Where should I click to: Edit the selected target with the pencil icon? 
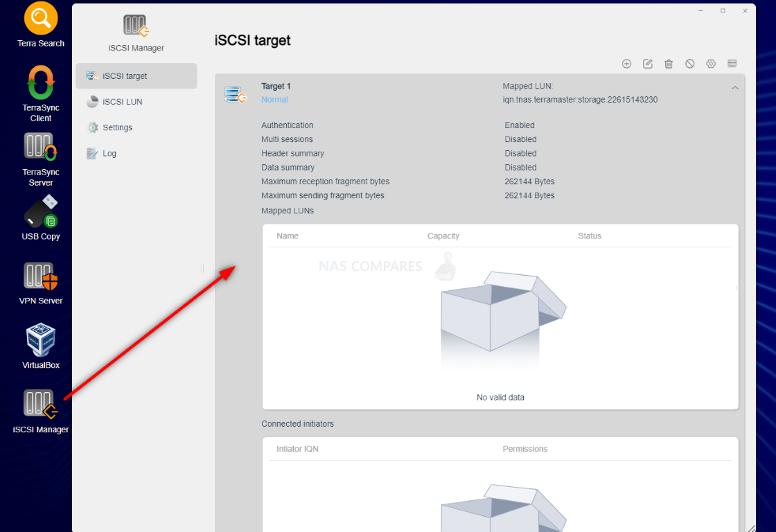(648, 64)
